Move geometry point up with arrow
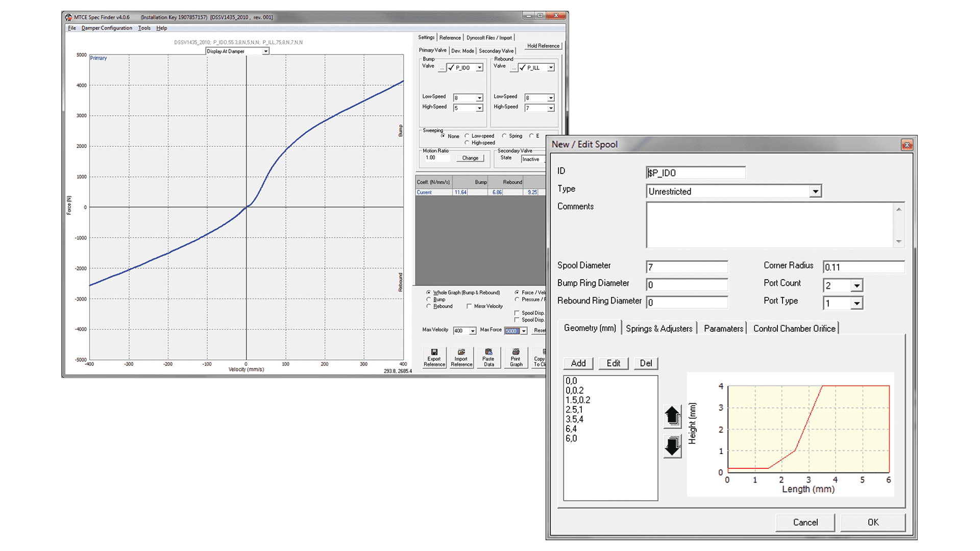Image resolution: width=980 pixels, height=551 pixels. tap(672, 416)
